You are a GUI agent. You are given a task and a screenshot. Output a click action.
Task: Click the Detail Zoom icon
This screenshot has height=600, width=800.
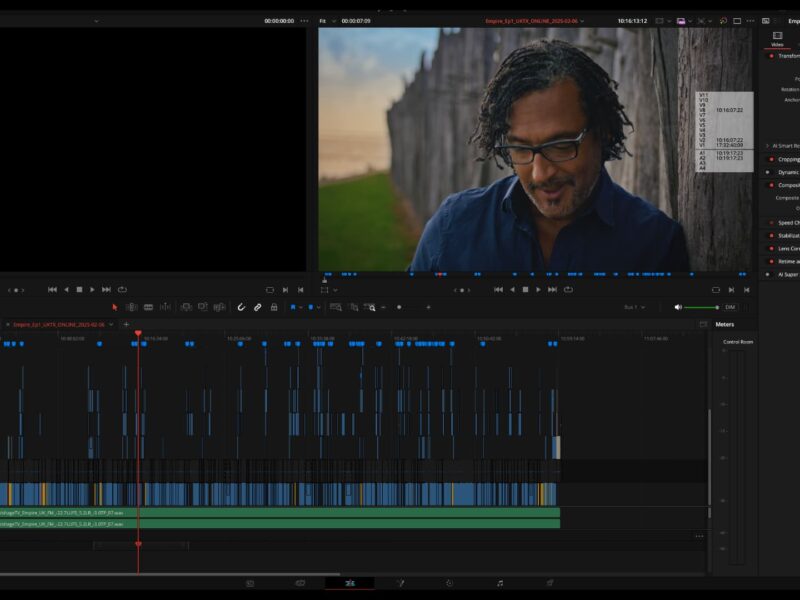tap(354, 307)
